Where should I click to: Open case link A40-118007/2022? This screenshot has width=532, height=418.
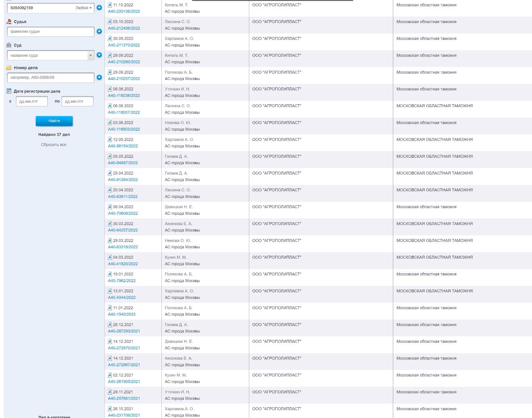124,112
